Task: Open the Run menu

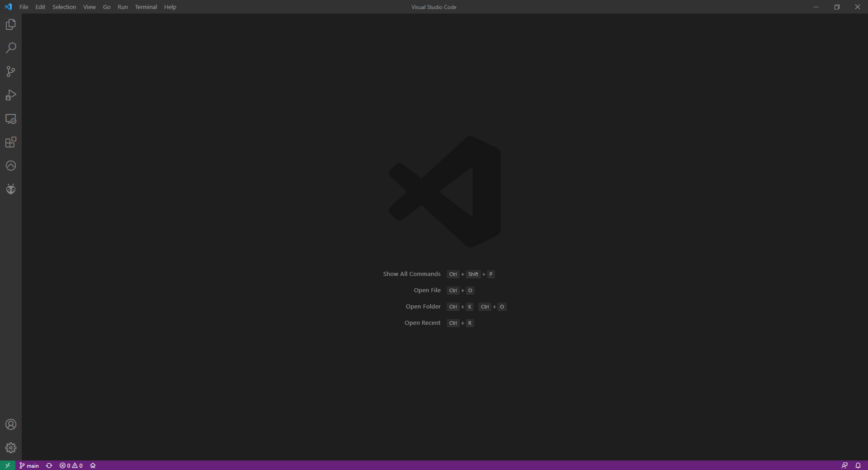Action: point(123,7)
